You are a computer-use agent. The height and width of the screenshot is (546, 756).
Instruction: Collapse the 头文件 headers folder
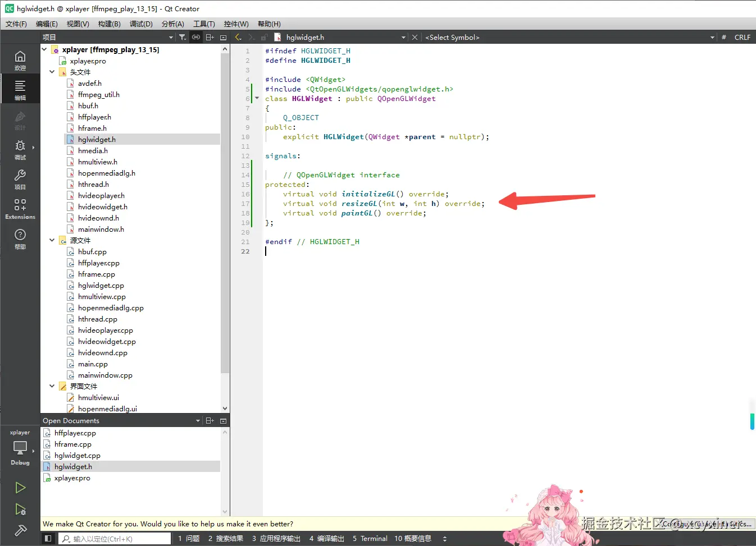click(52, 72)
